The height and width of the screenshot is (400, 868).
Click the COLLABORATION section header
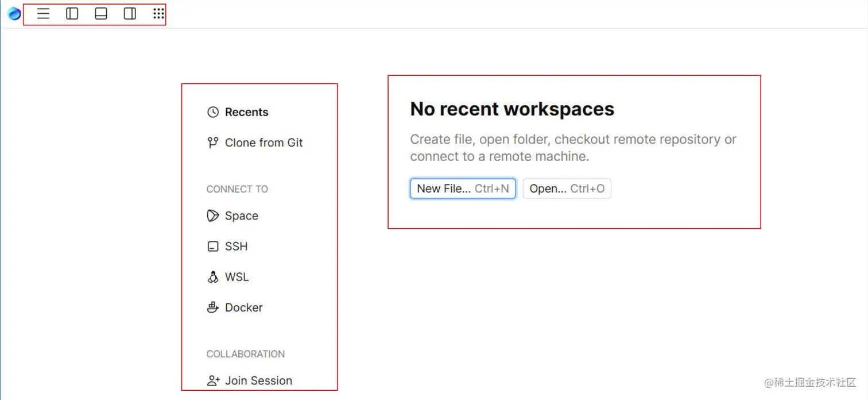pos(246,354)
